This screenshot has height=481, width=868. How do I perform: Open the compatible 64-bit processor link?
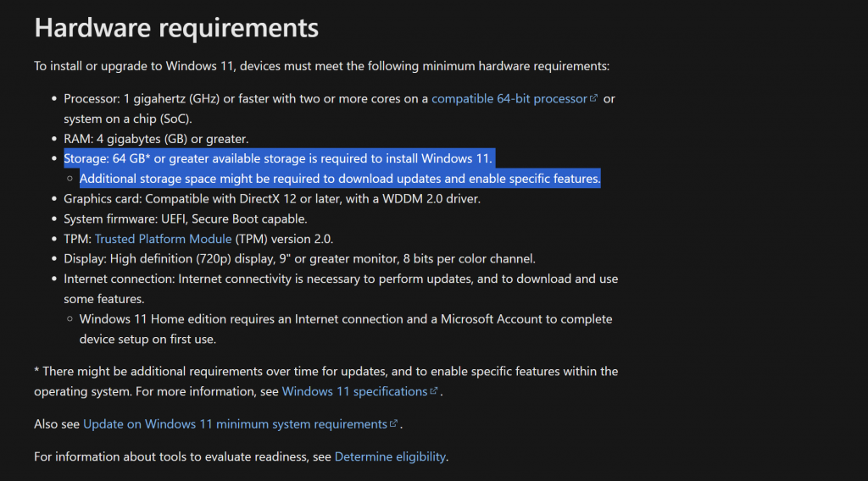point(509,98)
